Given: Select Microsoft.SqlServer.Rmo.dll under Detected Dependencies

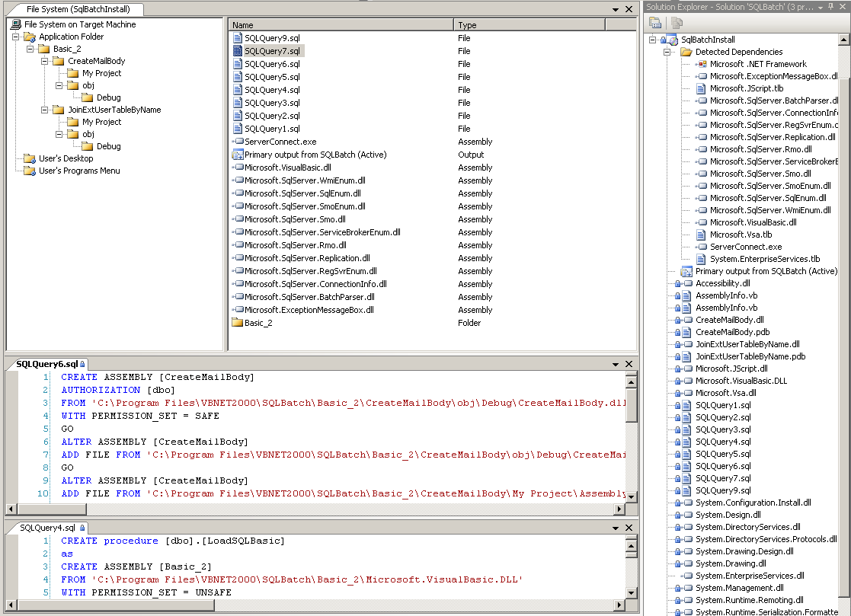Looking at the screenshot, I should click(x=760, y=150).
